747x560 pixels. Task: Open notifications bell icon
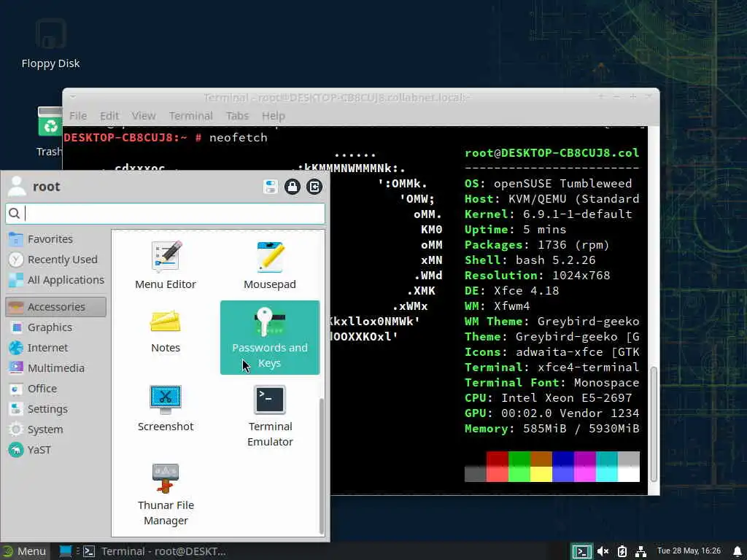click(x=738, y=551)
